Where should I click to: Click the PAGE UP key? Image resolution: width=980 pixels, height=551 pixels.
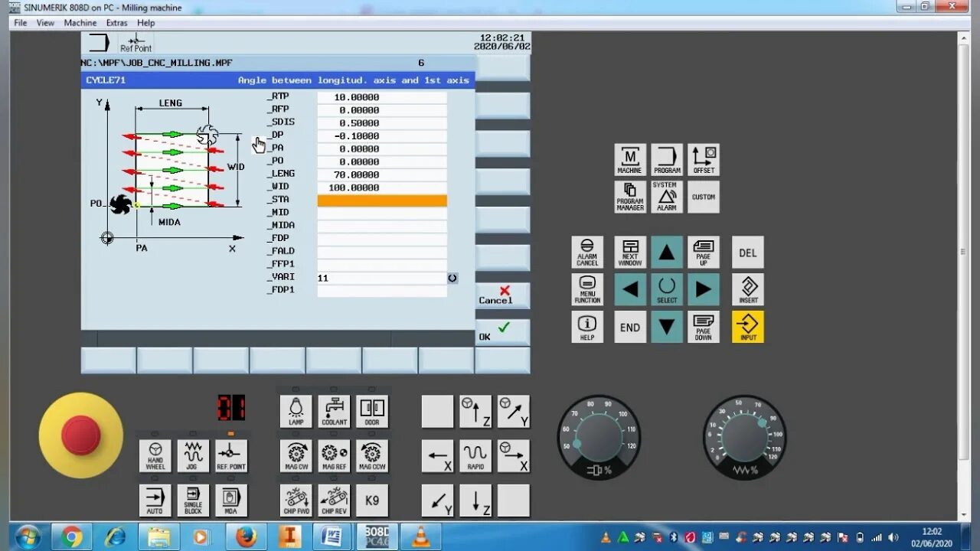click(704, 252)
